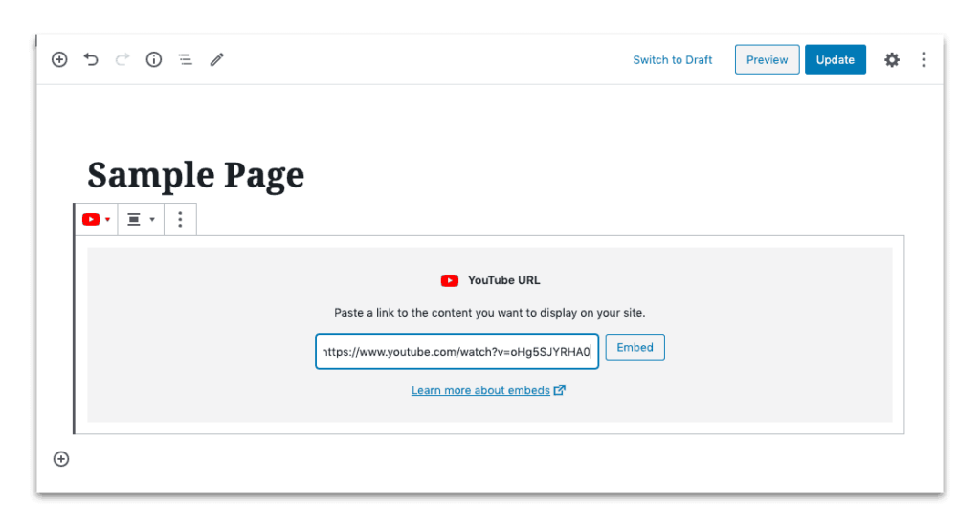
Task: Click the Update button
Action: coord(835,59)
